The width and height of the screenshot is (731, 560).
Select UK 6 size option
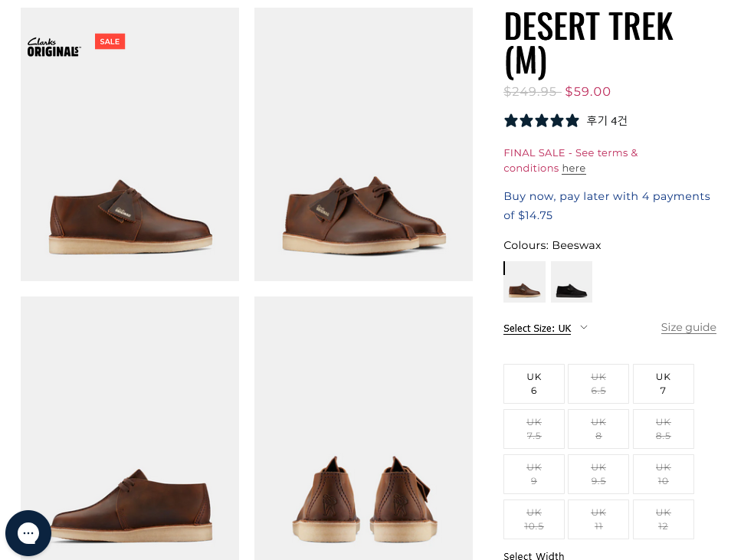534,384
